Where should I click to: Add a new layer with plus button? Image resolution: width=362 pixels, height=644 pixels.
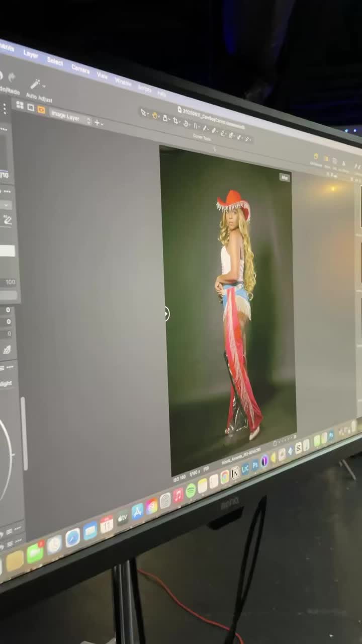[x=97, y=122]
